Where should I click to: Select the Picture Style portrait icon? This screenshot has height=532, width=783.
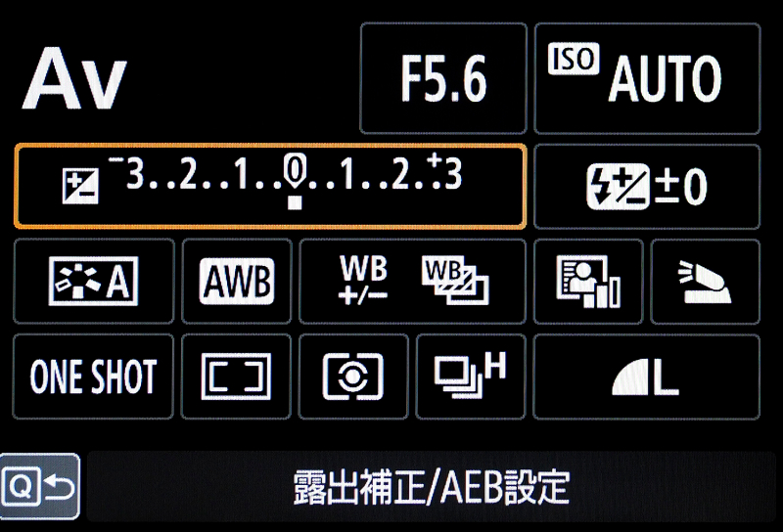tap(588, 282)
